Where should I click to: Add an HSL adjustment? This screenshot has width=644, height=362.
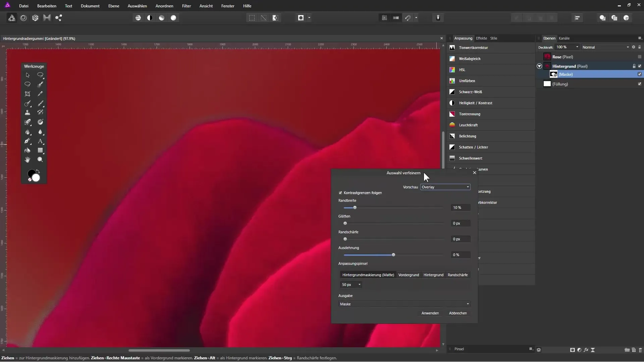491,70
